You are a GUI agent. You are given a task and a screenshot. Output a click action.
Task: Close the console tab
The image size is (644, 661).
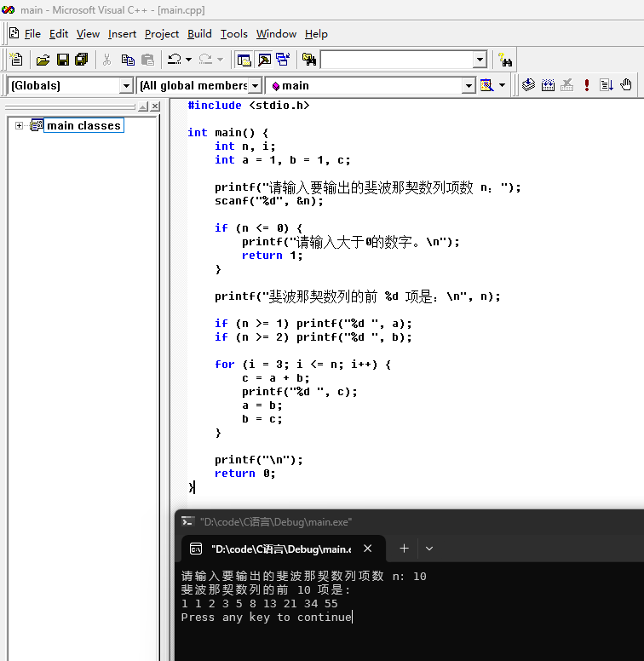pyautogui.click(x=367, y=549)
